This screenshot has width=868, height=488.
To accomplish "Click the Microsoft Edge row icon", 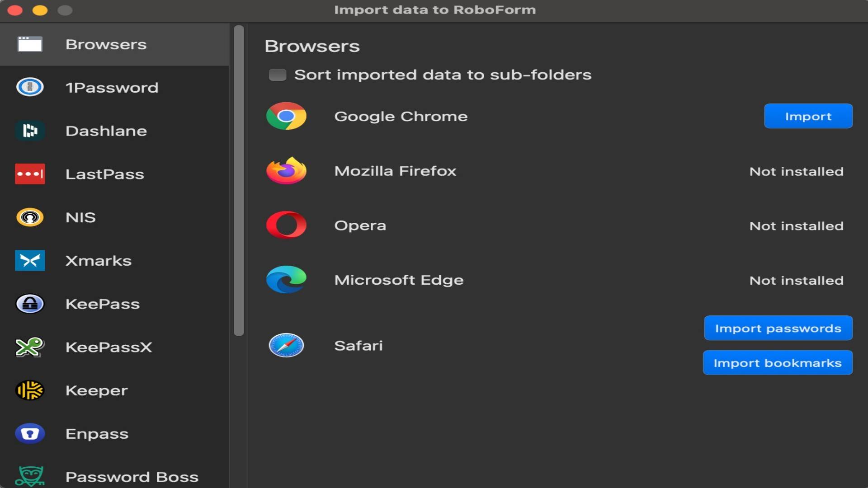I will pyautogui.click(x=286, y=280).
